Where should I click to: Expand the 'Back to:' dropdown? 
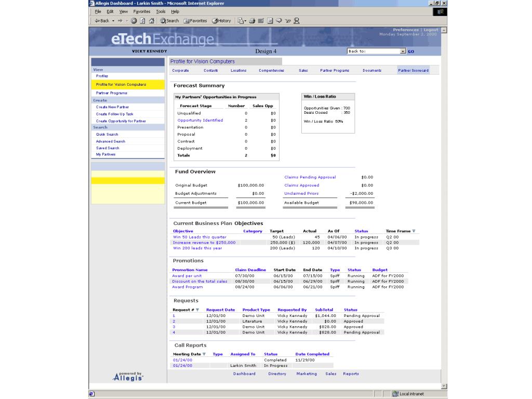[403, 51]
